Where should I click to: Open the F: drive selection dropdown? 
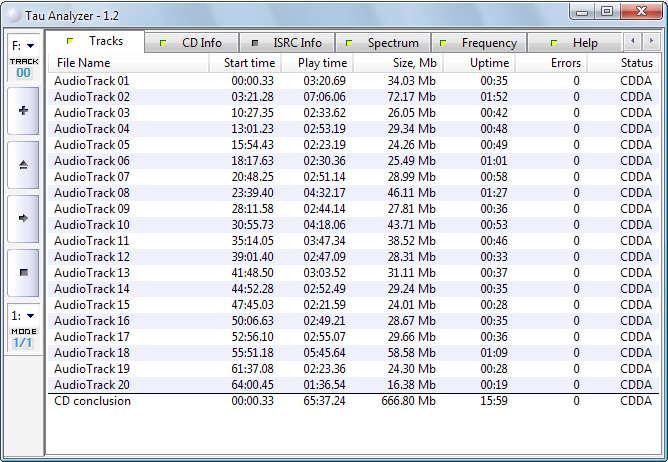(23, 45)
